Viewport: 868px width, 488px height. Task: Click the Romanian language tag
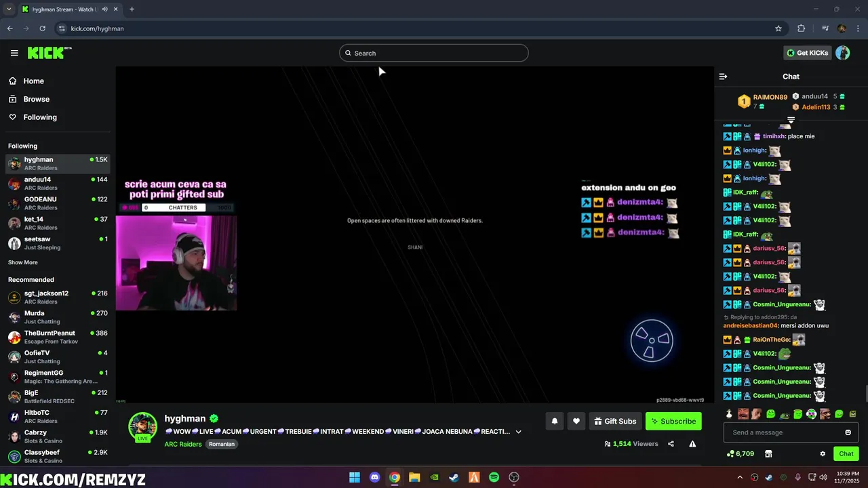(x=222, y=444)
